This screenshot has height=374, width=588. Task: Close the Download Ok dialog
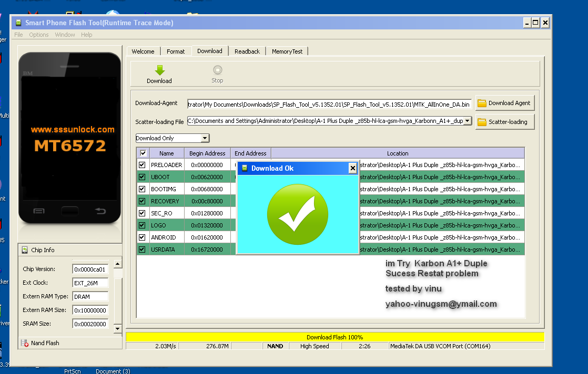click(x=352, y=168)
